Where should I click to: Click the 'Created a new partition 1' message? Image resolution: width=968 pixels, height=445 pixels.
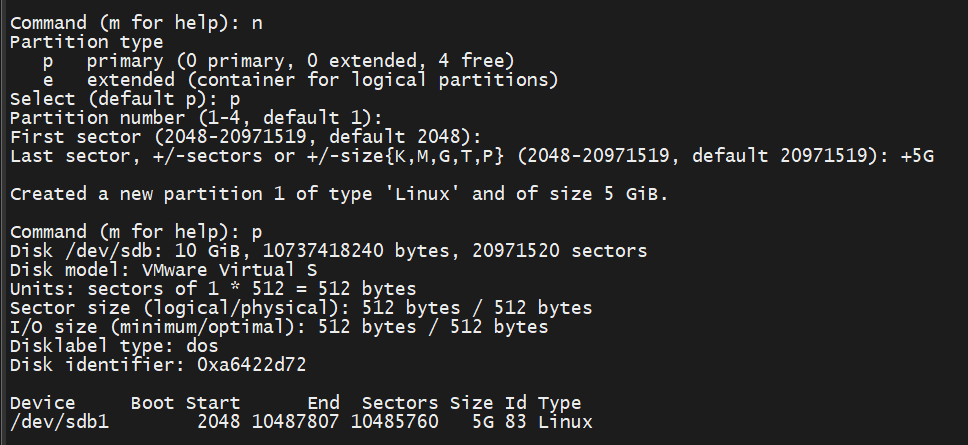click(x=339, y=194)
